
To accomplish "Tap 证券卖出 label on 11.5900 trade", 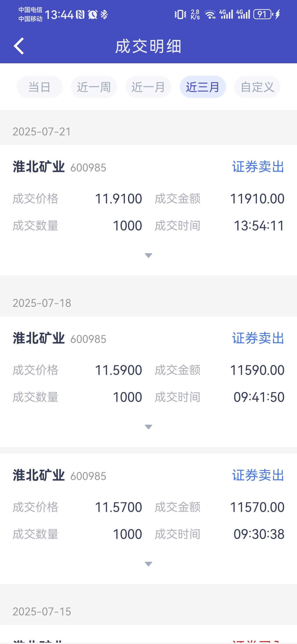I will point(258,338).
